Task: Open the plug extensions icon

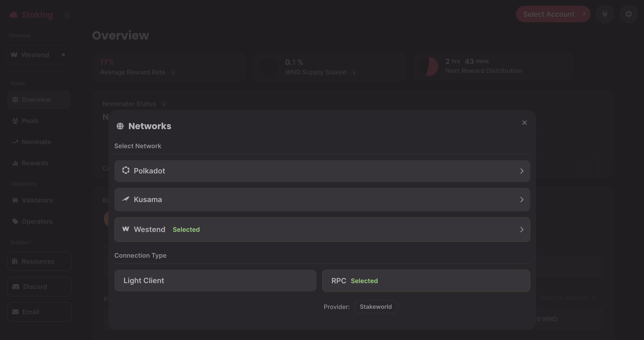Action: pyautogui.click(x=605, y=14)
